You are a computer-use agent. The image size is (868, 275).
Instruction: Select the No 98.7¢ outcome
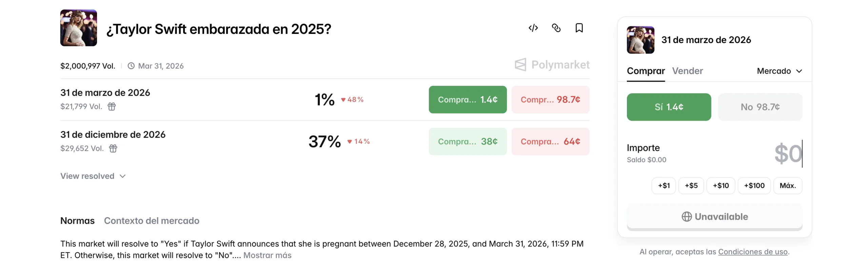[x=760, y=107]
